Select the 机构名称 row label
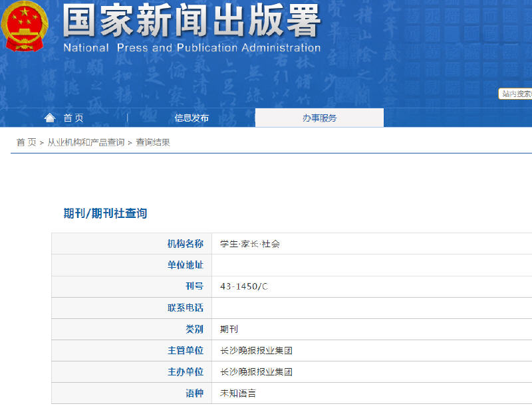The height and width of the screenshot is (406, 532). pyautogui.click(x=186, y=244)
